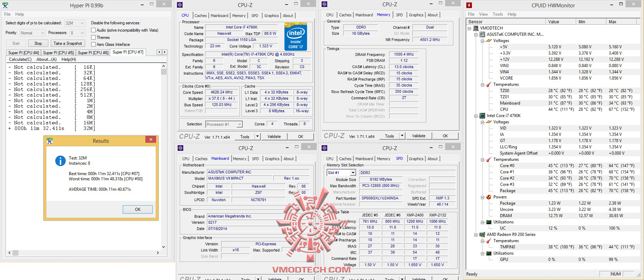Image resolution: width=644 pixels, height=280 pixels.
Task: Click the Voltages icon under ASUSTeK node
Action: (x=489, y=41)
